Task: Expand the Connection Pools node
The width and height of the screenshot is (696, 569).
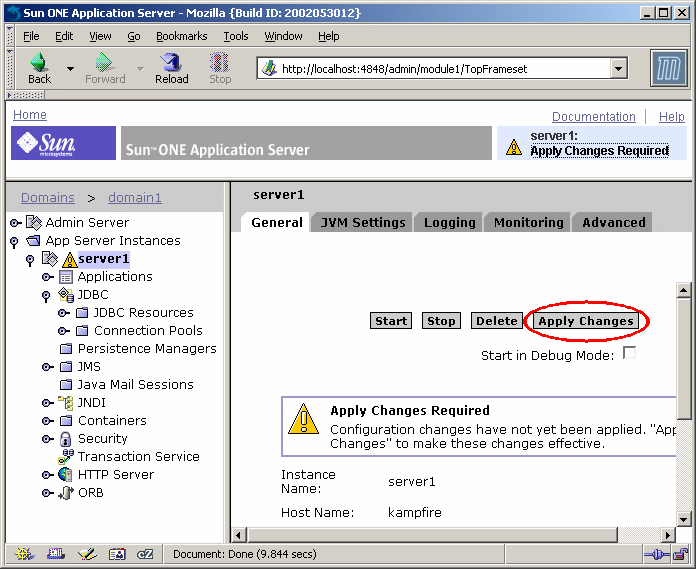Action: pyautogui.click(x=64, y=331)
